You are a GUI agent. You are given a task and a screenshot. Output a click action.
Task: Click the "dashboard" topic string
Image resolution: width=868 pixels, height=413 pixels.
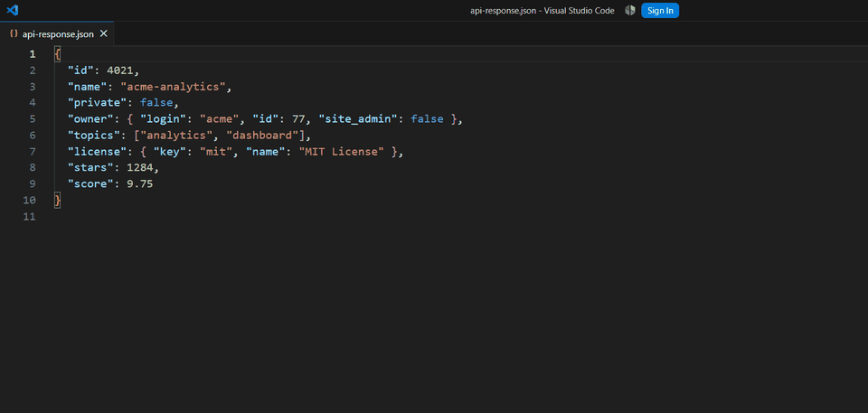(x=262, y=135)
